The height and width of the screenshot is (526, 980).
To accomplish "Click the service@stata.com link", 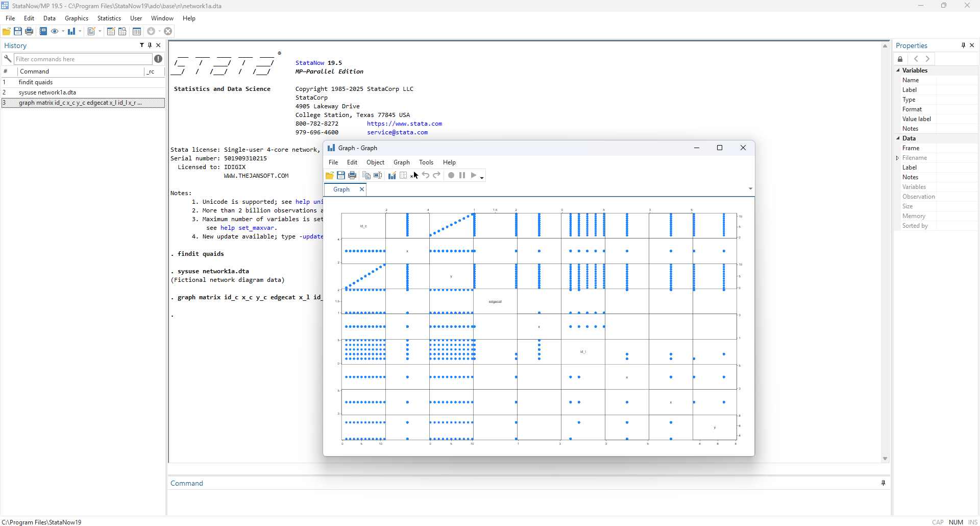I will click(x=398, y=132).
